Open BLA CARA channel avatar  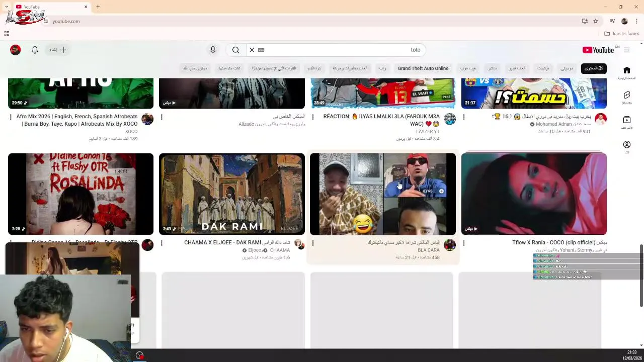(x=450, y=245)
